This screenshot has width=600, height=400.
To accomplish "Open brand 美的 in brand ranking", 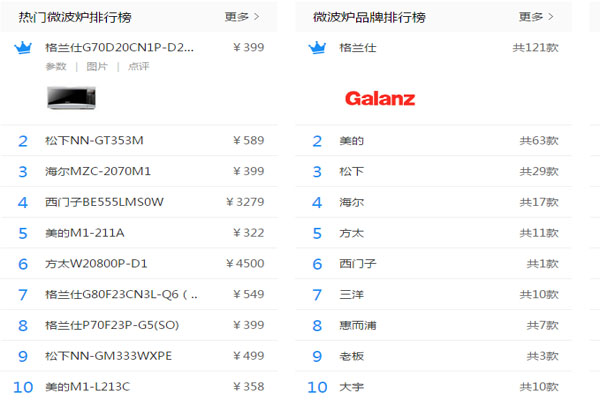I will click(x=352, y=141).
